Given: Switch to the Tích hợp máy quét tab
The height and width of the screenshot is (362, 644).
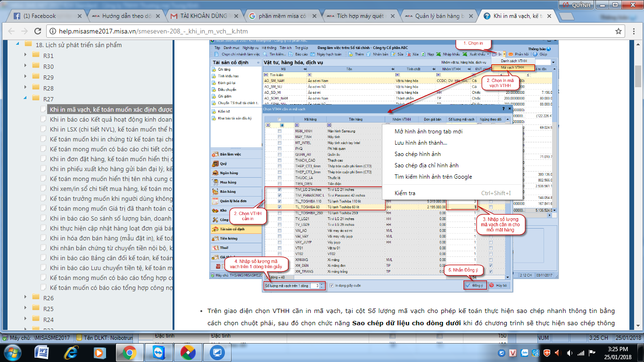Looking at the screenshot, I should point(359,16).
